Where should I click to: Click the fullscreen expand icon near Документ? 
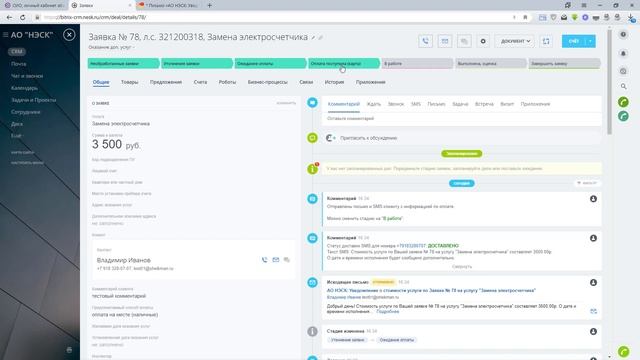coord(546,41)
